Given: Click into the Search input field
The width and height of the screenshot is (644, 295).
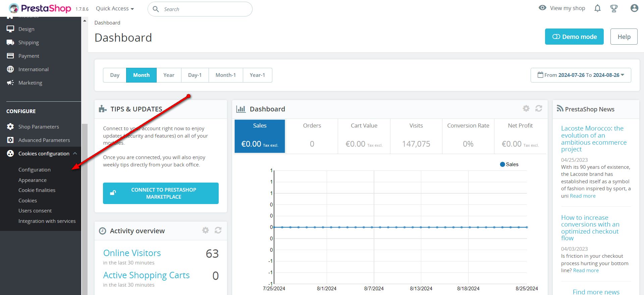Looking at the screenshot, I should 200,9.
